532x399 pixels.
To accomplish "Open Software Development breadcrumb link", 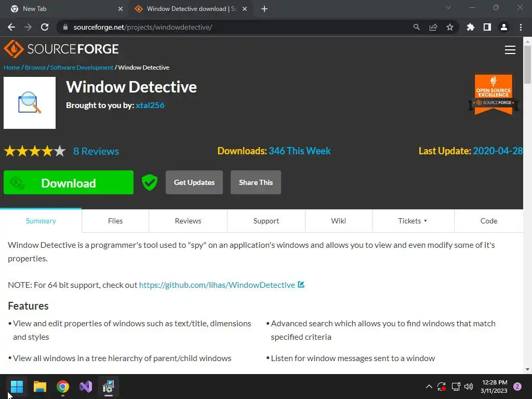I will pyautogui.click(x=82, y=68).
